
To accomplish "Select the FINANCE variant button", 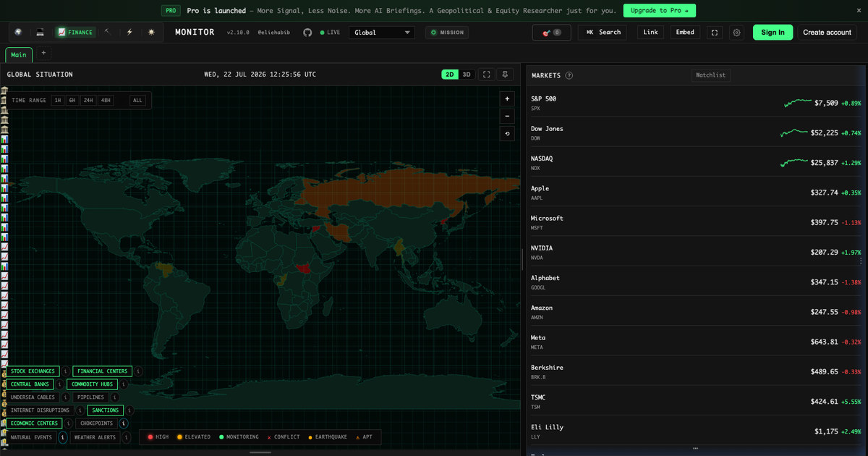I will [x=75, y=32].
